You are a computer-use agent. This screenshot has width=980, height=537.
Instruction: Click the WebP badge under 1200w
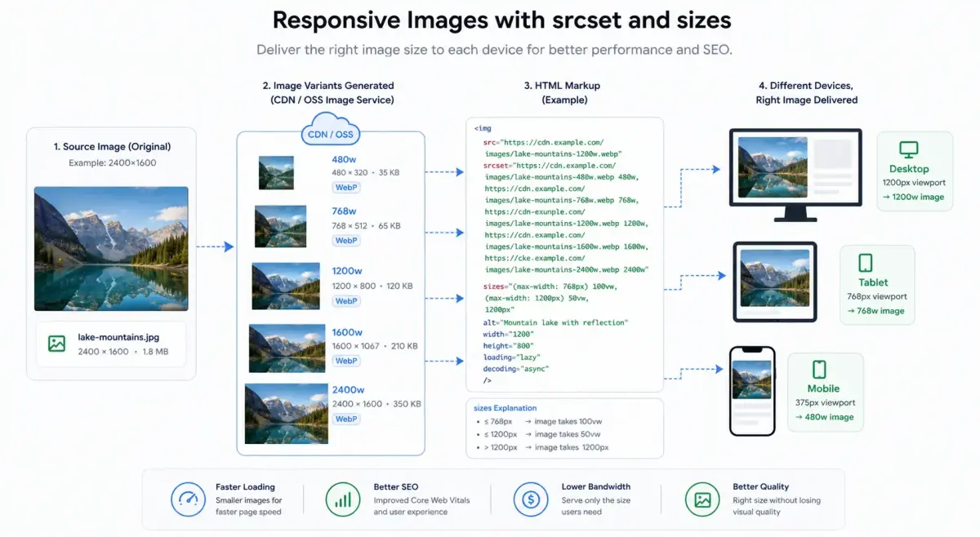click(346, 301)
